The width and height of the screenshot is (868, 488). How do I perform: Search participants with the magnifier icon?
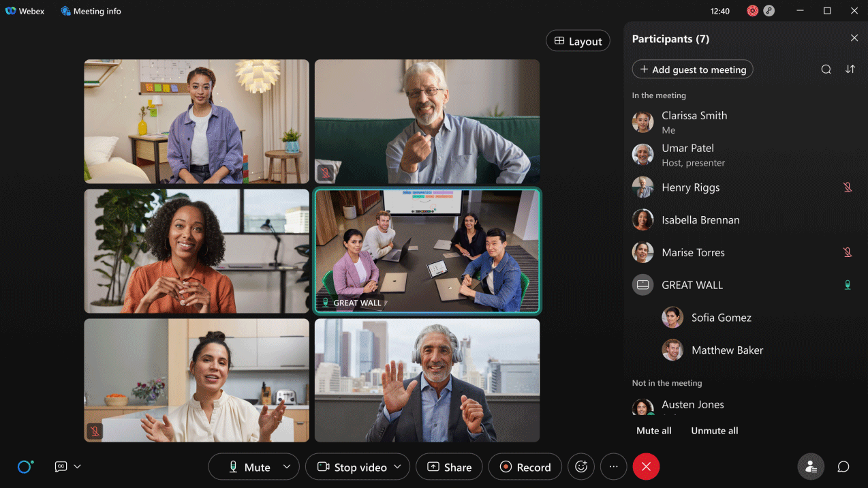pos(826,70)
